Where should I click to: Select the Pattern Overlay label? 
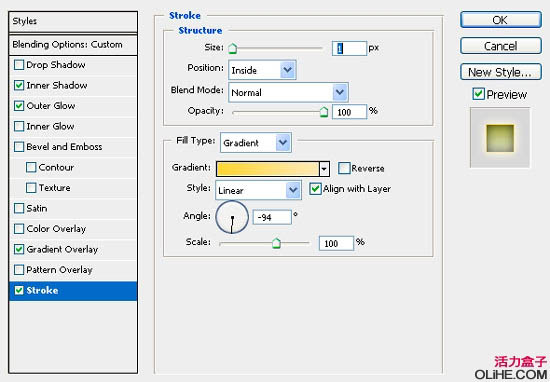click(x=59, y=270)
